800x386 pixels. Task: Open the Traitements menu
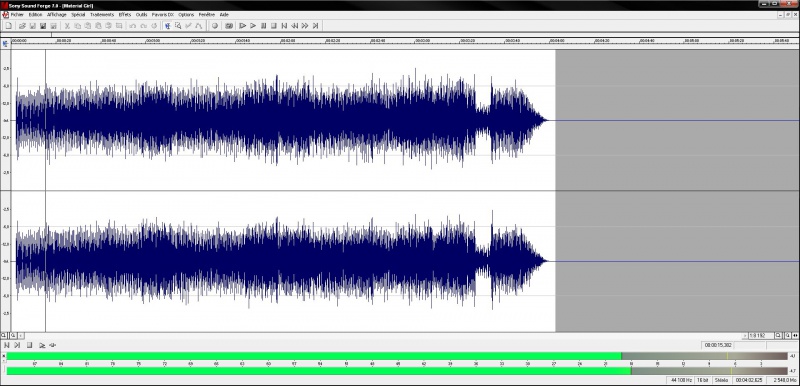click(102, 15)
